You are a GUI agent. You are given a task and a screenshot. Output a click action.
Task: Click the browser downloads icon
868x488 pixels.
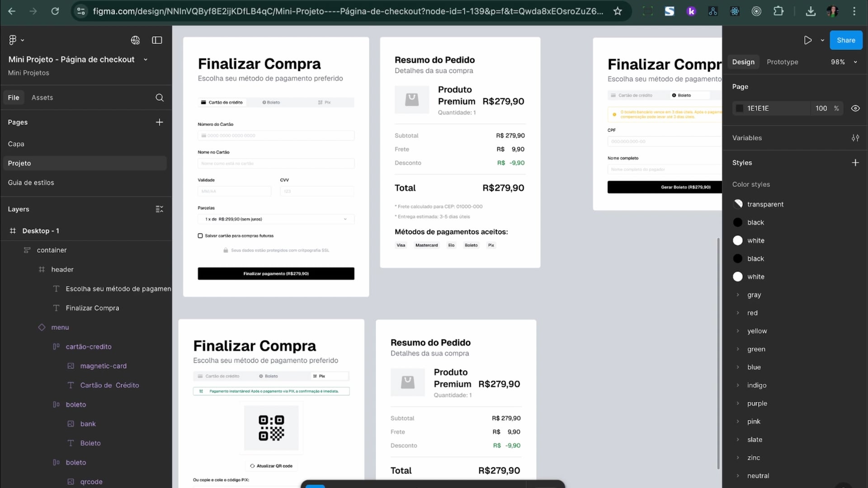click(x=811, y=11)
